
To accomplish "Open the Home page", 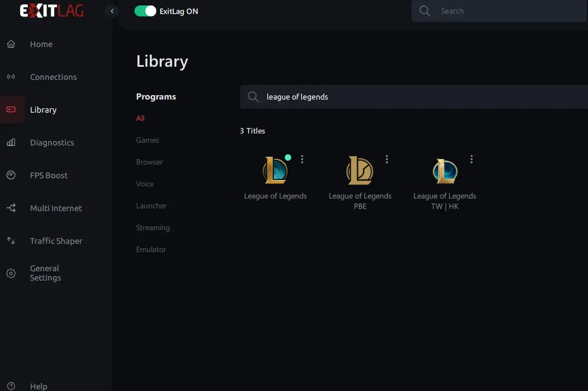I will 41,44.
